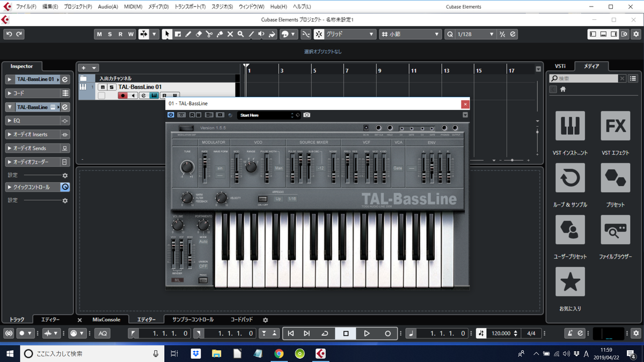Open the ファイル(F) menu

(x=26, y=6)
